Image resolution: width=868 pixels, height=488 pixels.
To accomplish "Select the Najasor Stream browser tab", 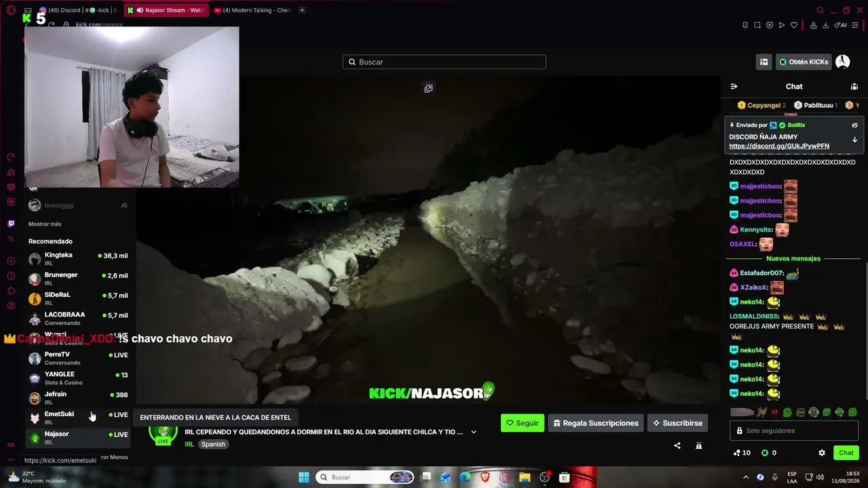I will [165, 10].
